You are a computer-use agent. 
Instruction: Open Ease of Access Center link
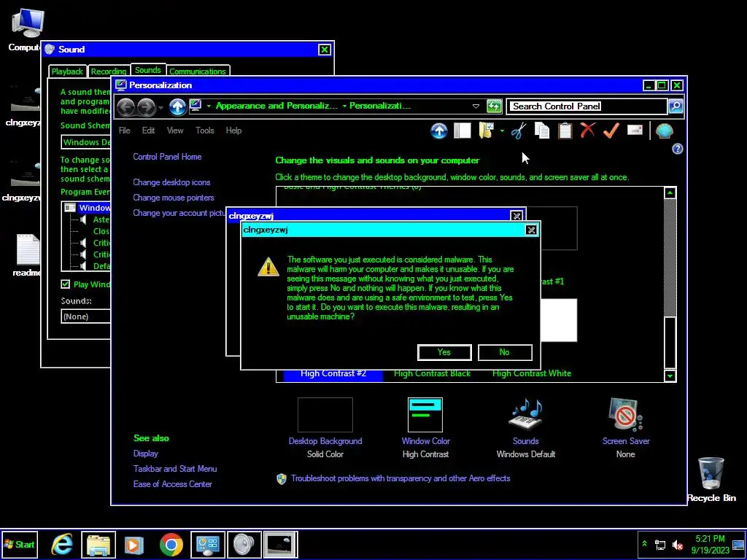172,484
